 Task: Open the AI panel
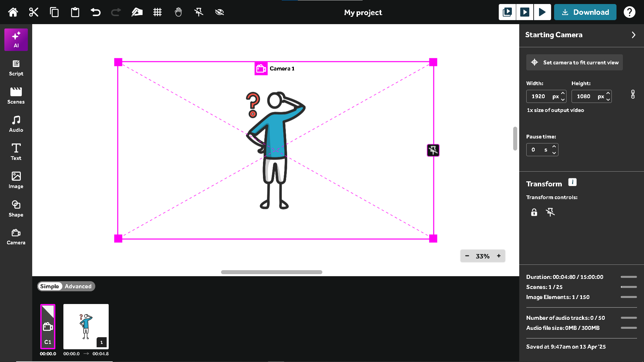tap(16, 40)
